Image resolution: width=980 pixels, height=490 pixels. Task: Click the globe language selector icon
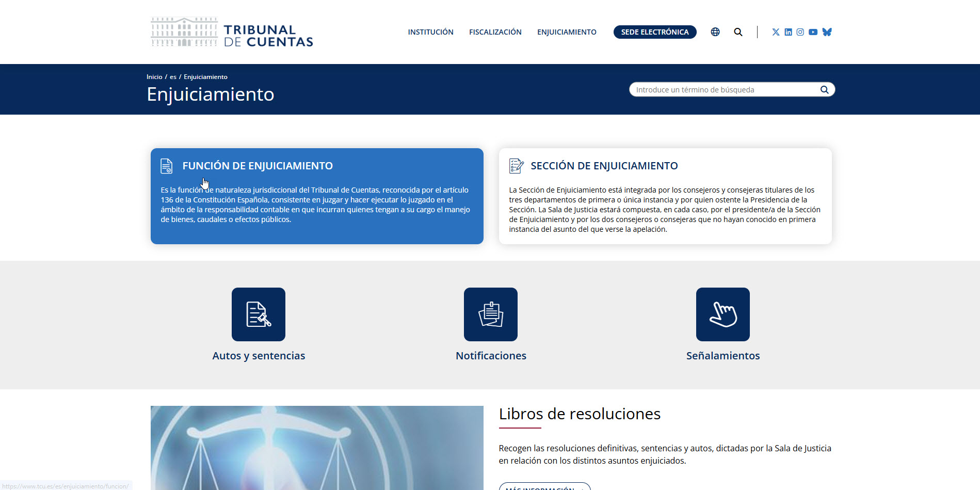click(715, 32)
